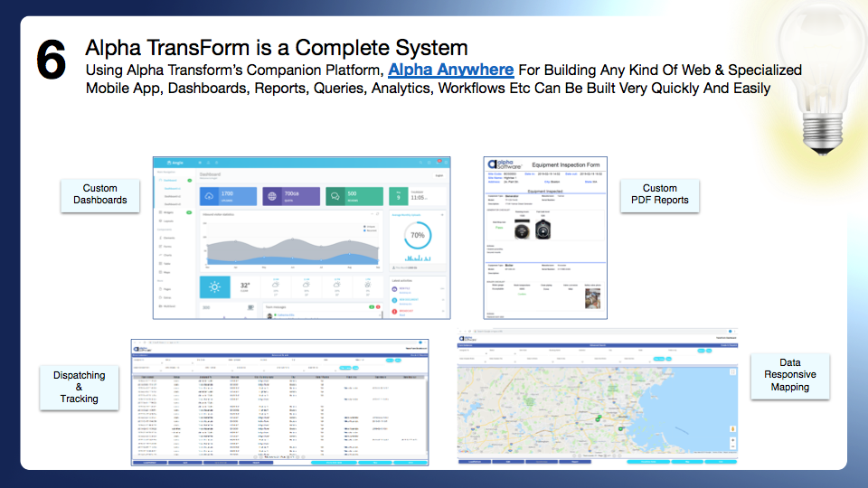The width and height of the screenshot is (868, 488).
Task: Click the red notification badge in dashboard header
Action: pos(439,162)
